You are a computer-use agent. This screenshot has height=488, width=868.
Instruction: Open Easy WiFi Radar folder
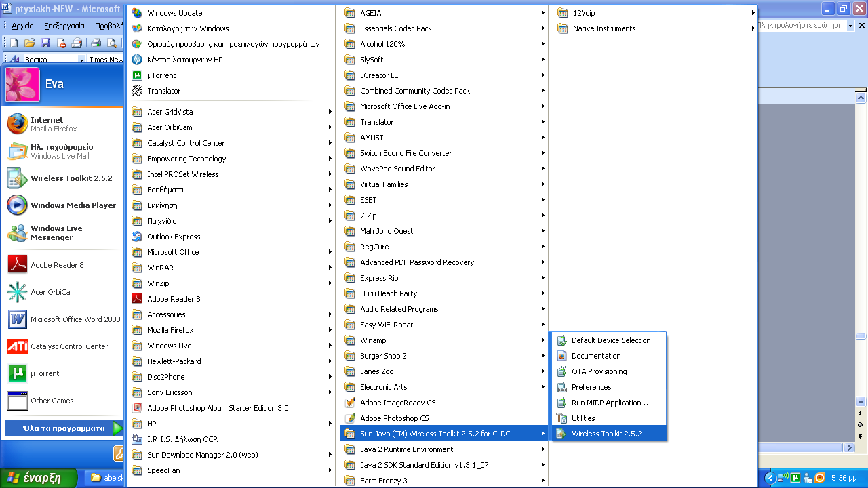[444, 325]
